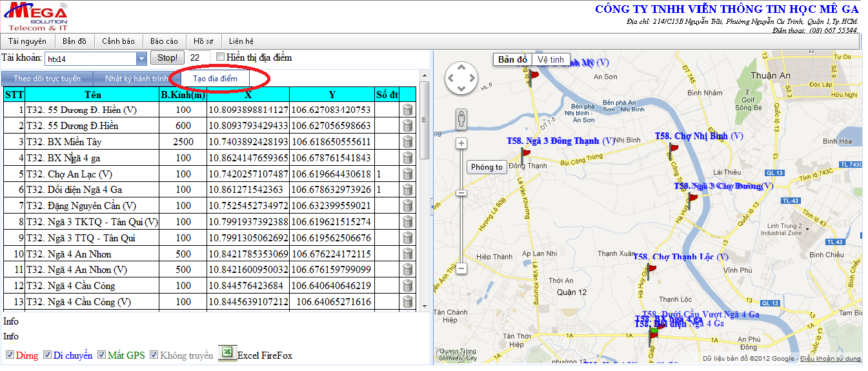This screenshot has width=868, height=371.
Task: Toggle the Dừng status checkbox
Action: coord(10,355)
